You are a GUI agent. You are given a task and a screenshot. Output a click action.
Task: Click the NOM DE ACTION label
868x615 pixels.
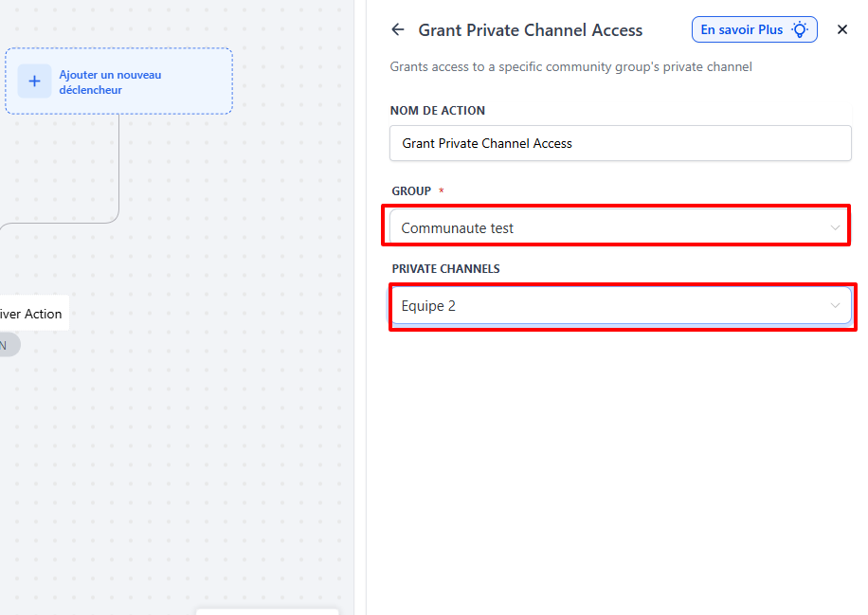[438, 111]
